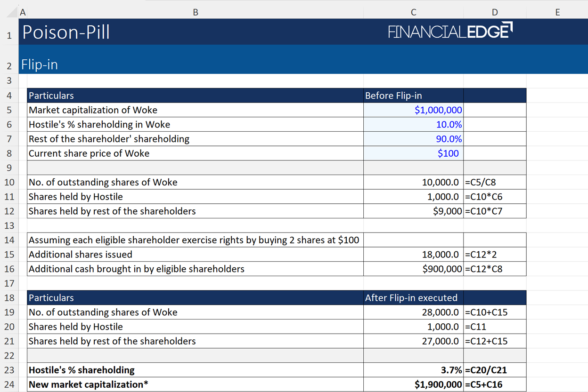Viewport: 588px width, 392px height.
Task: Select the 'After Flip-in executed' header cell
Action: (x=413, y=298)
